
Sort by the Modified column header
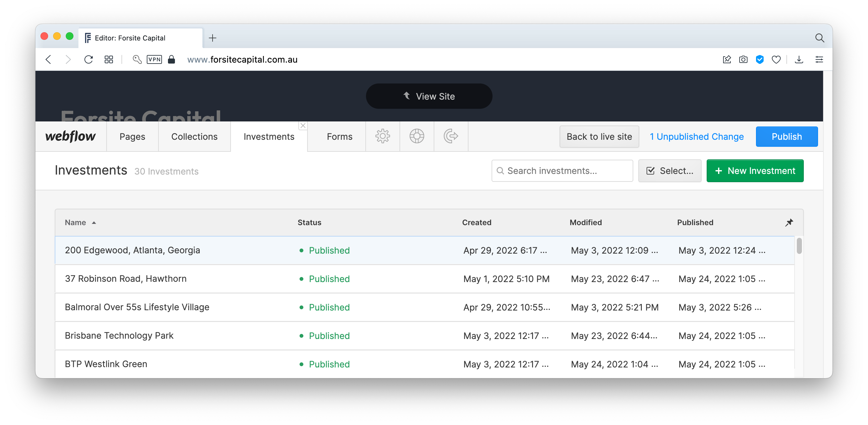(586, 223)
